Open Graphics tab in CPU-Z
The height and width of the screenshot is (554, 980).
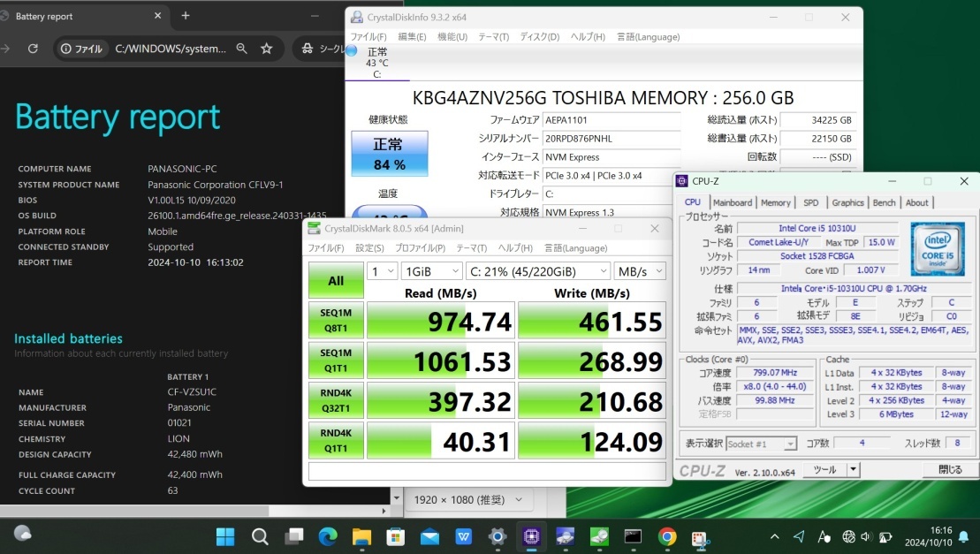tap(847, 202)
